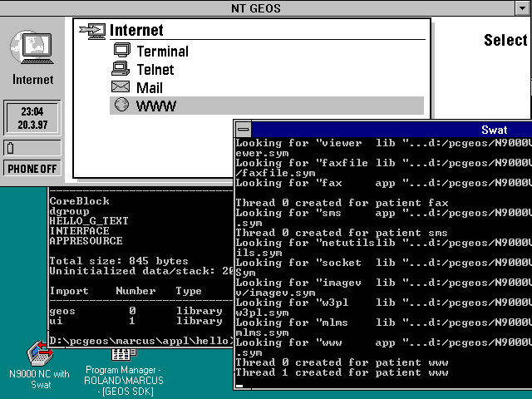Select the Telnet computer icon

point(121,68)
